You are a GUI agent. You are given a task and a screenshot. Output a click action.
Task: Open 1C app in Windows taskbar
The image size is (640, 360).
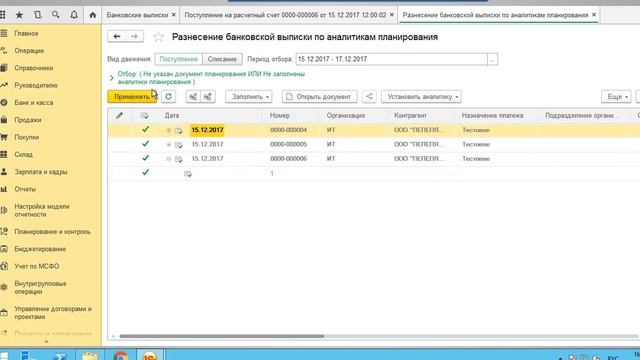pos(149,356)
